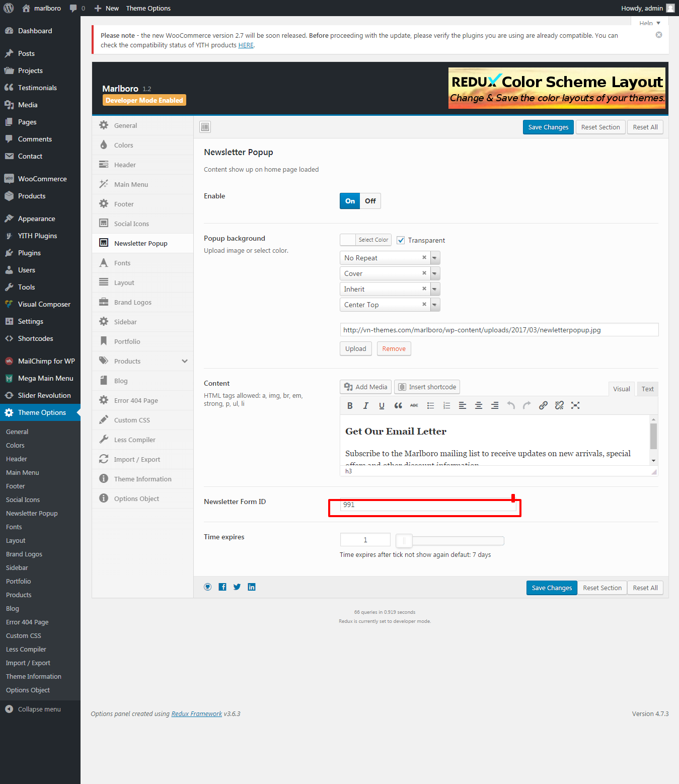This screenshot has width=679, height=784.
Task: Click the expand all sections icon
Action: [x=205, y=127]
